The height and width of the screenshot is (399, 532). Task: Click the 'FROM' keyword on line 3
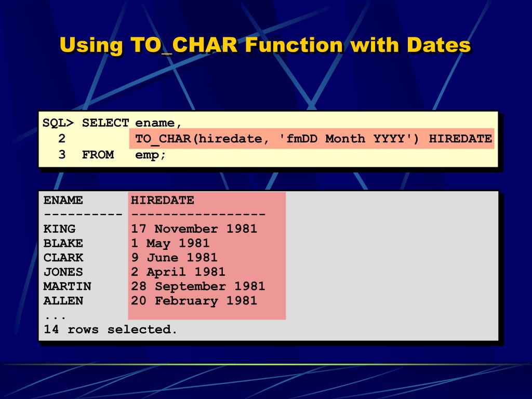(x=98, y=155)
